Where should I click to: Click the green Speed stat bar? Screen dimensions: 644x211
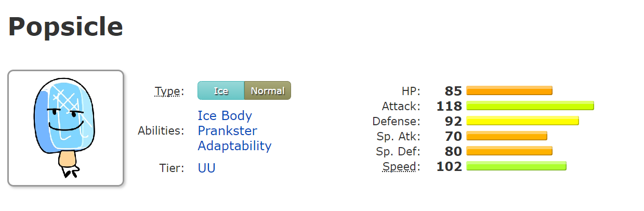point(516,166)
